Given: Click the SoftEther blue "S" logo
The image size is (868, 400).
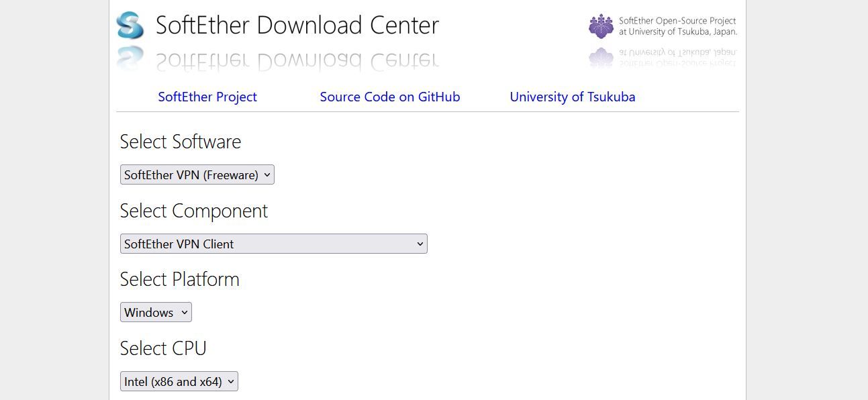Looking at the screenshot, I should (x=130, y=23).
